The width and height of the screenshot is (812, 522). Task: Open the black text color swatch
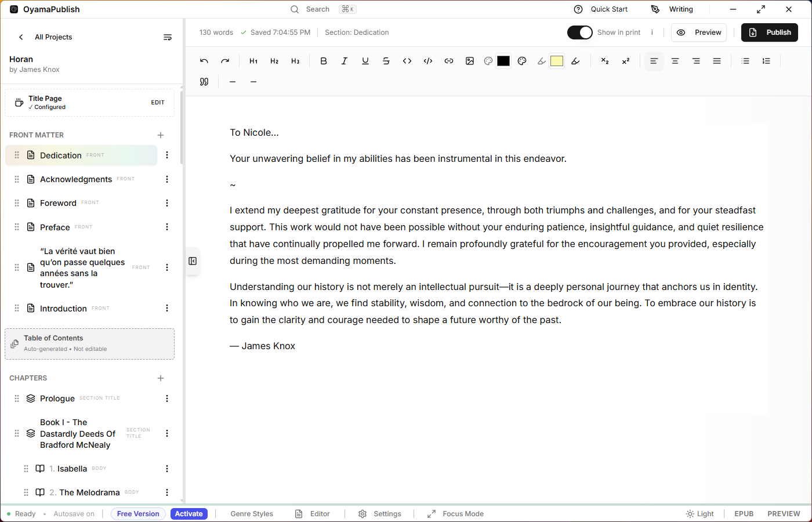(x=503, y=60)
